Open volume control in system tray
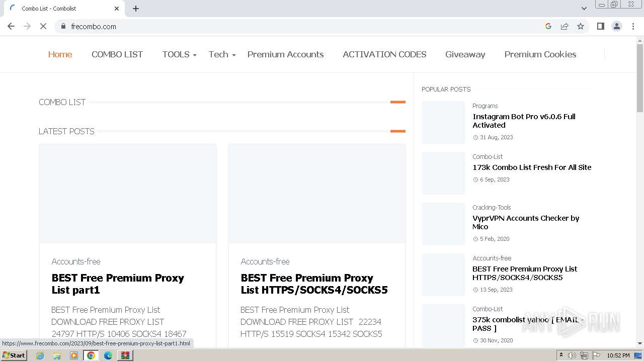The width and height of the screenshot is (644, 362). point(572,355)
